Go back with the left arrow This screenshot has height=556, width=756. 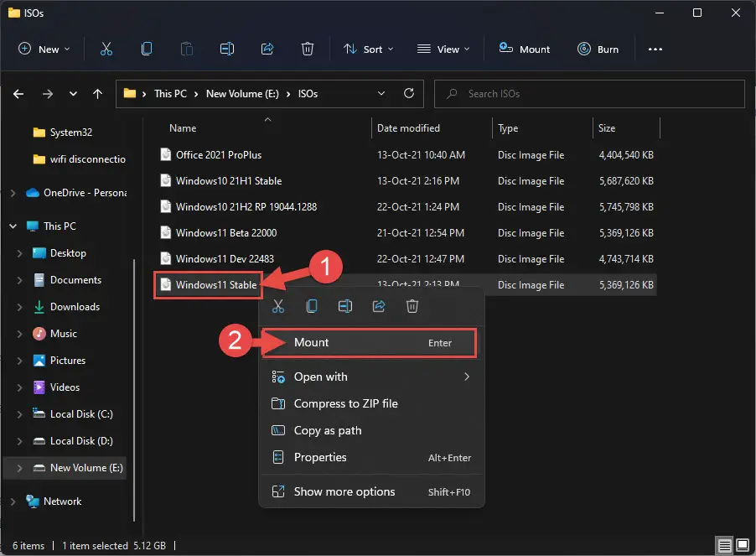[18, 94]
